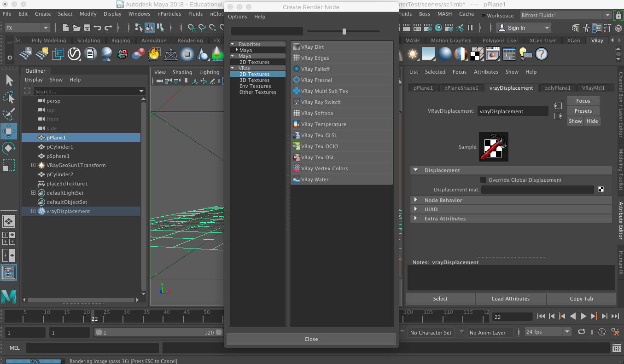Image resolution: width=624 pixels, height=364 pixels.
Task: Choose the VRay Edges texture node
Action: coord(341,58)
